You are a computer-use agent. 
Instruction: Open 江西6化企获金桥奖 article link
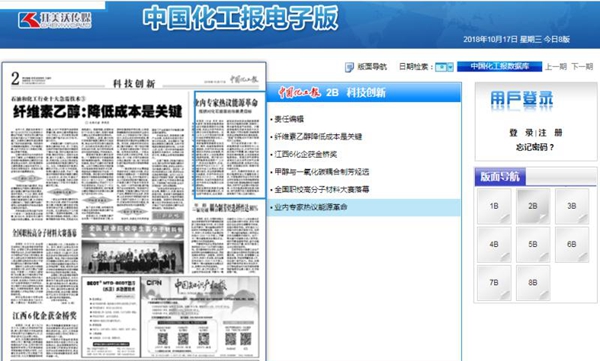tap(305, 154)
